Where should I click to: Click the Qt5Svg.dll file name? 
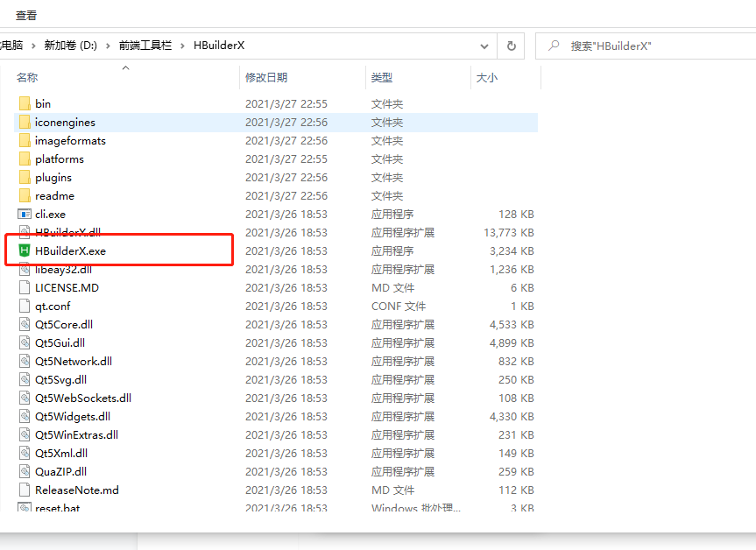pyautogui.click(x=60, y=380)
